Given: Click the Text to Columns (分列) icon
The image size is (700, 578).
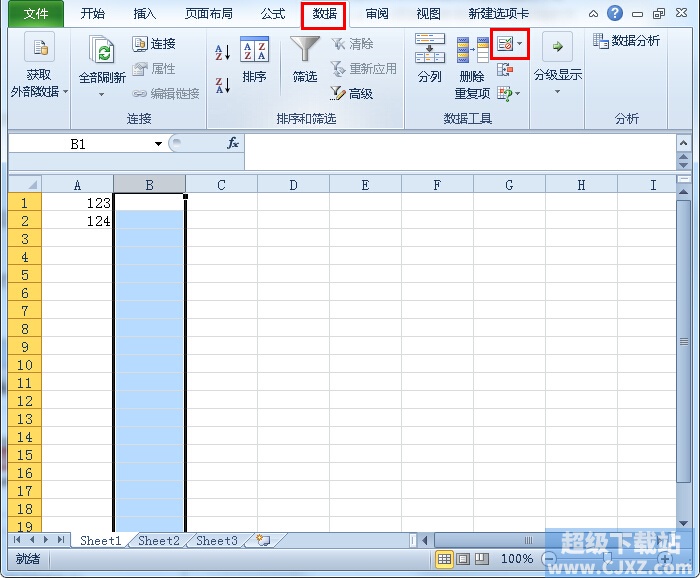Looking at the screenshot, I should 430,49.
